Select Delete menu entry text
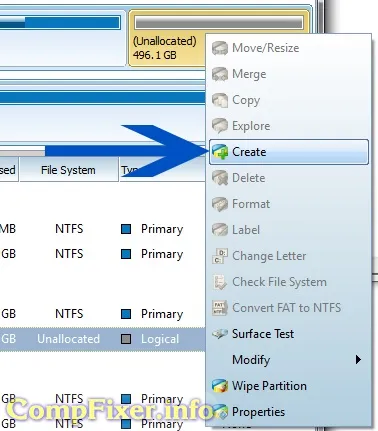 (249, 178)
